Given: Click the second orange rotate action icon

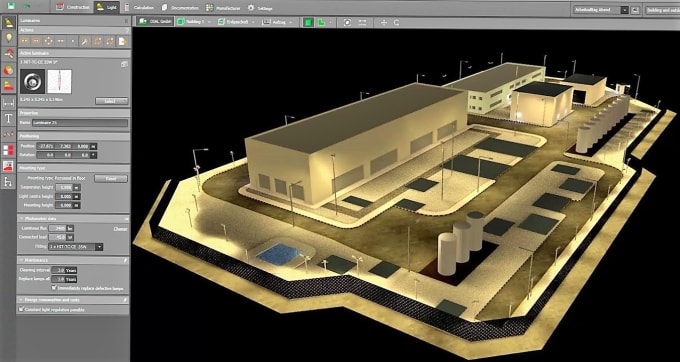Looking at the screenshot, I should [110, 41].
